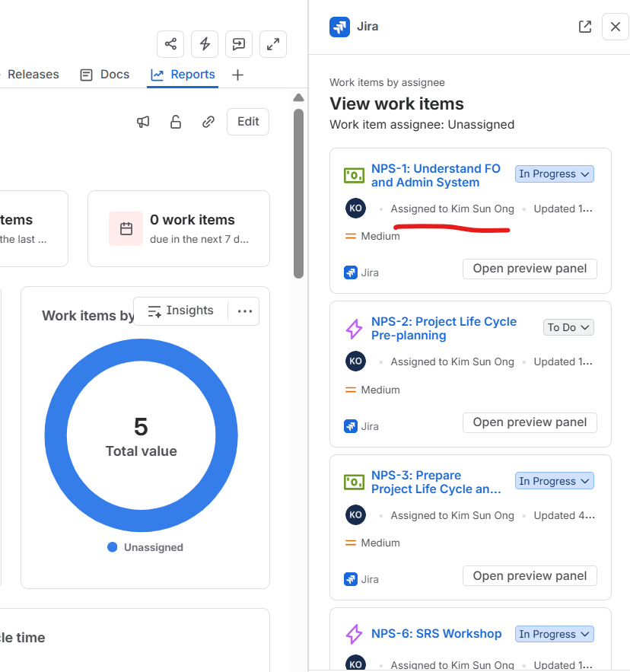Screen dimensions: 630x672
Task: Open the three-dot more menu on chart
Action: (x=245, y=311)
